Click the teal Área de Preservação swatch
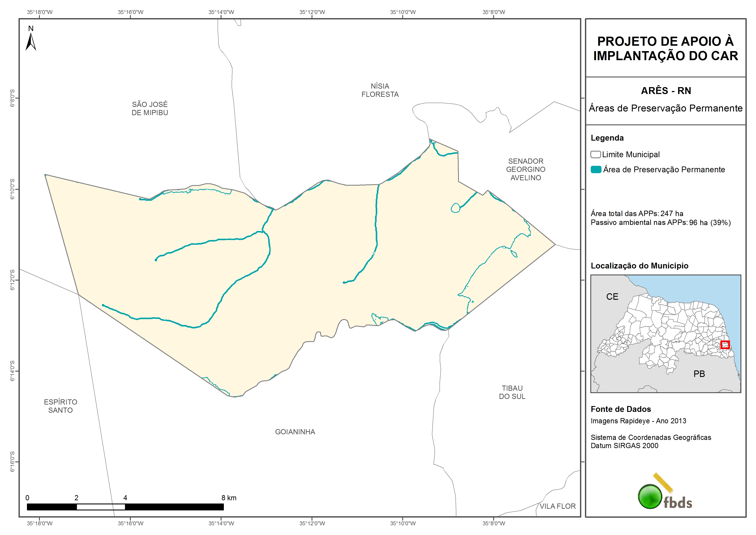Image resolution: width=756 pixels, height=535 pixels. click(596, 170)
